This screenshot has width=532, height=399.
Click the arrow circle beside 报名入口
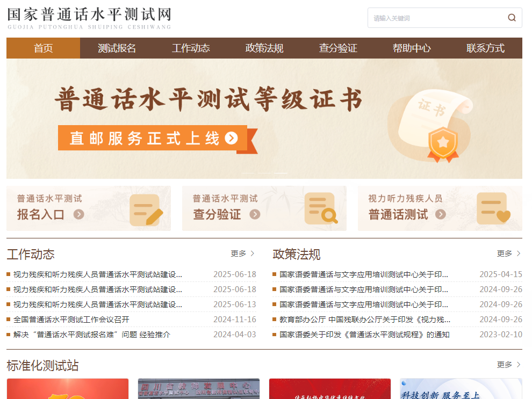coord(79,214)
